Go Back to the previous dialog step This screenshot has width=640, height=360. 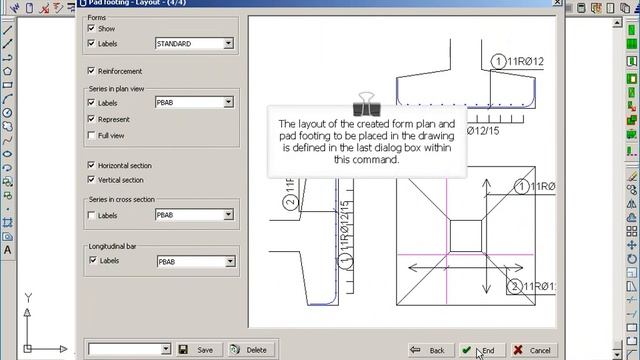coord(431,350)
